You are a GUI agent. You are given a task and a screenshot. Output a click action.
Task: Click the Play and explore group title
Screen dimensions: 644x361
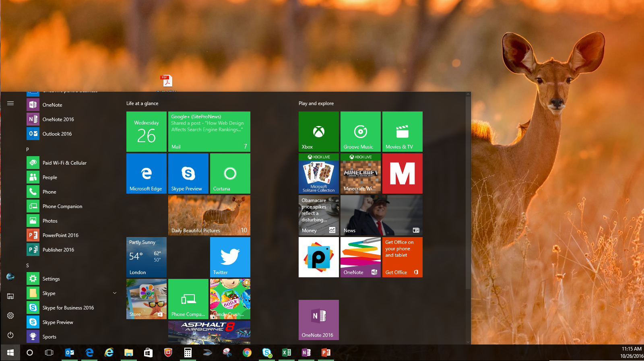(316, 103)
